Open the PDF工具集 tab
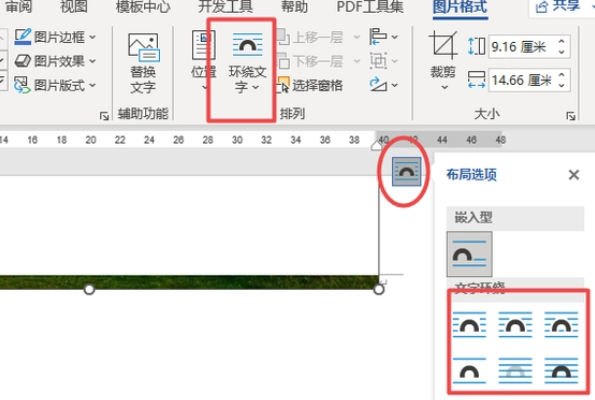Viewport: 595px width, 400px height. point(370,6)
